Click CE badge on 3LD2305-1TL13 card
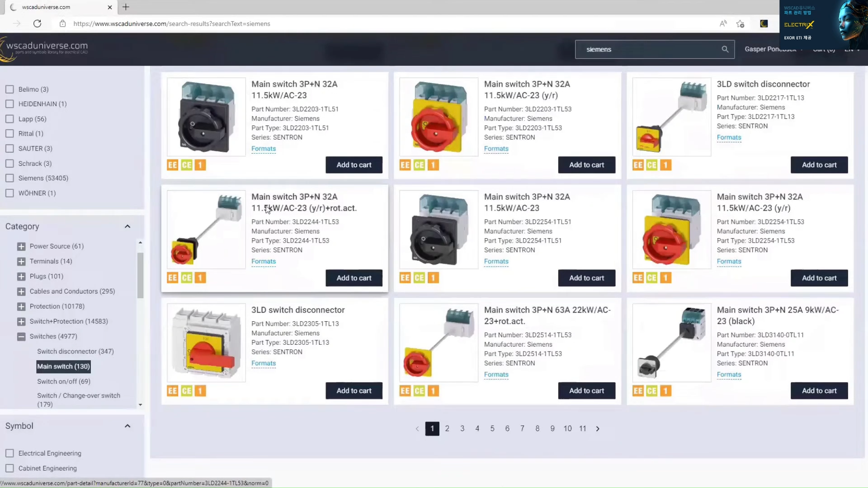The image size is (868, 488). coord(187,391)
